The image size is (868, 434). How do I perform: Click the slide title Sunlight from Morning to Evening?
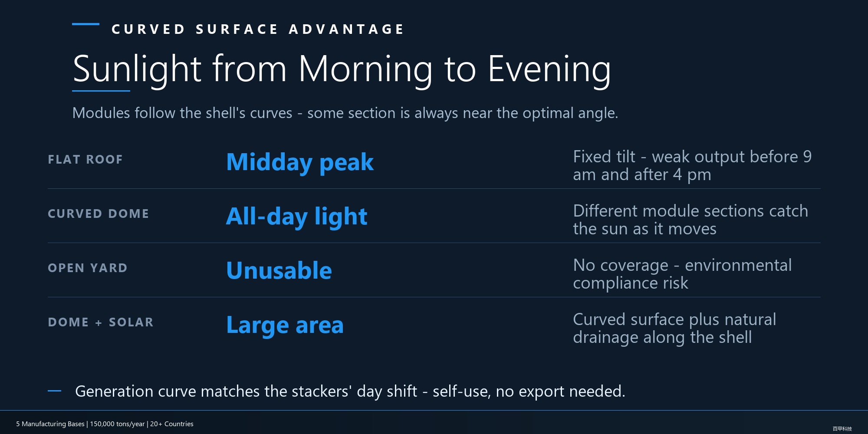(x=342, y=69)
